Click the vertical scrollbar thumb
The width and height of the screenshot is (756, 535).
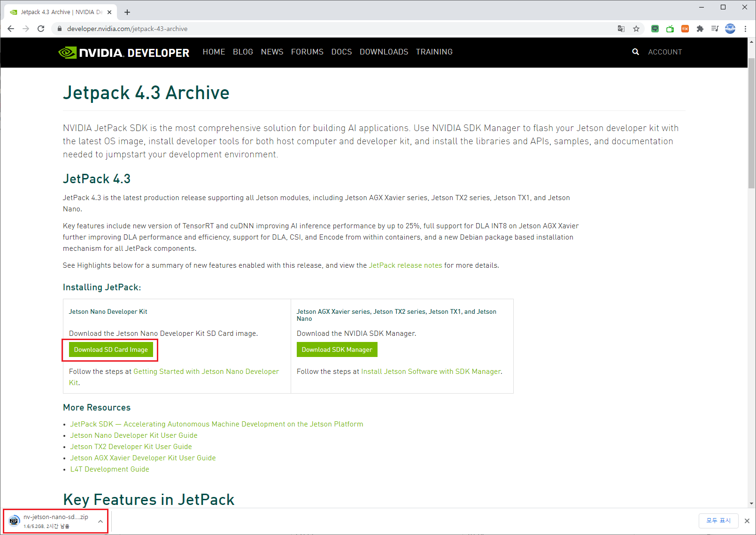tap(752, 124)
